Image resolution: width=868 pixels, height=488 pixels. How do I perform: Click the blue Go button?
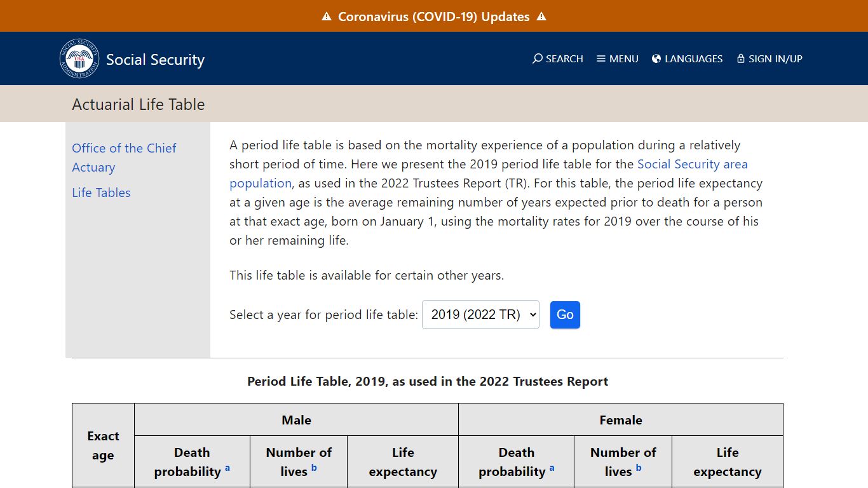pos(565,315)
